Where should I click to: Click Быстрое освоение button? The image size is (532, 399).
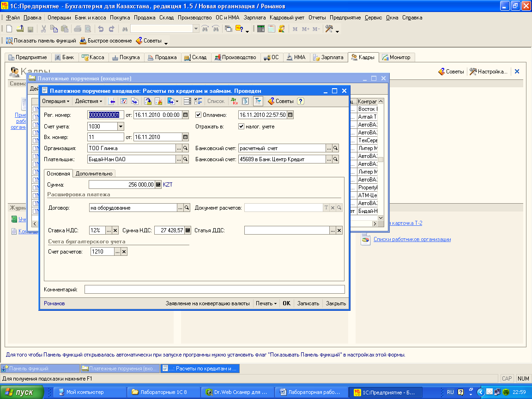[106, 41]
